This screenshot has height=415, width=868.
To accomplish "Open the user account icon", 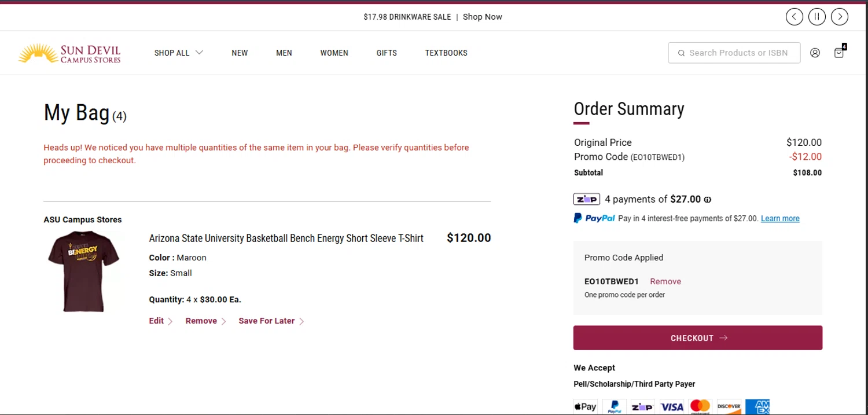I will point(815,53).
